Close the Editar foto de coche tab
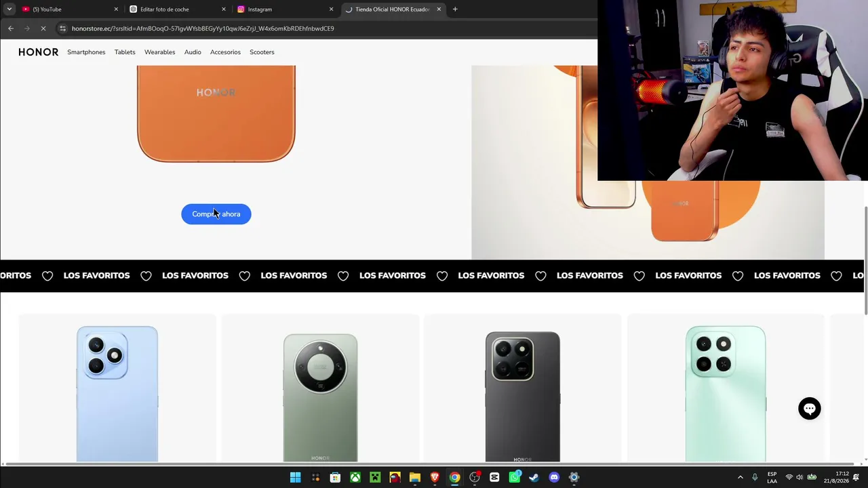868x488 pixels. (x=224, y=9)
